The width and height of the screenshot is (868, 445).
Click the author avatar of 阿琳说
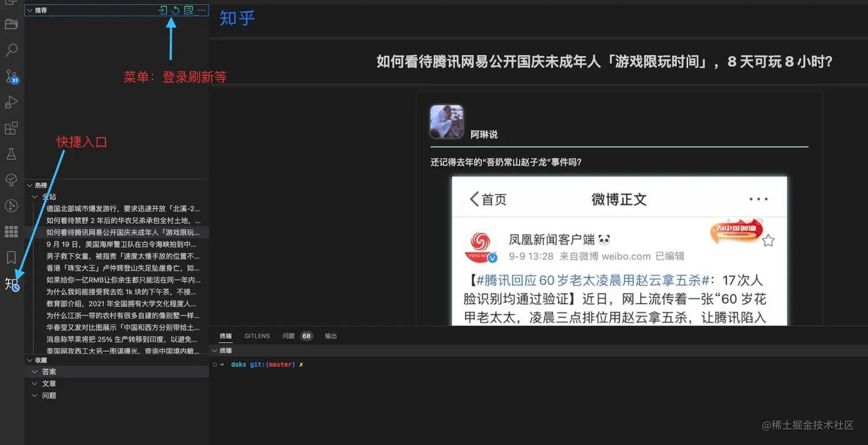coord(447,122)
